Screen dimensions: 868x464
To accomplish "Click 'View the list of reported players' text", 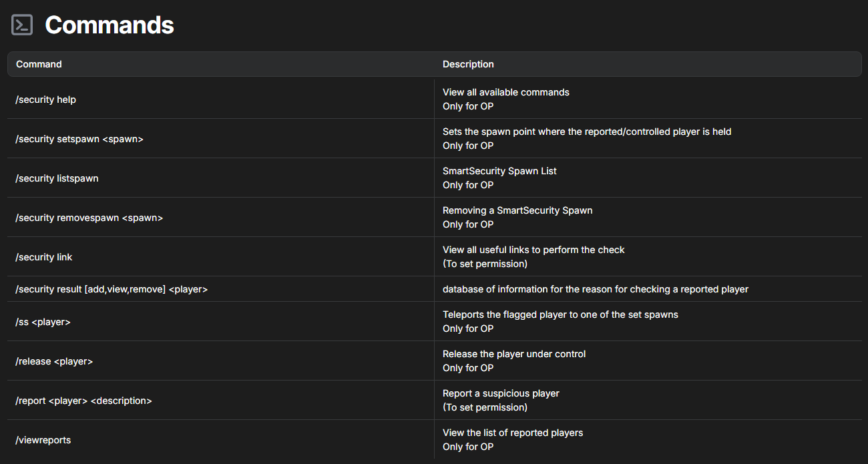I will click(513, 433).
